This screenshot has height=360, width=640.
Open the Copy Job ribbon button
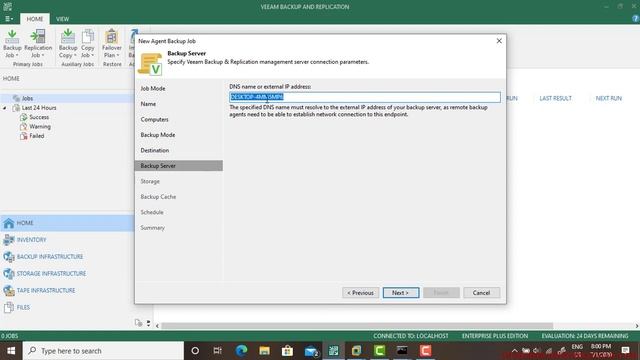tap(87, 44)
